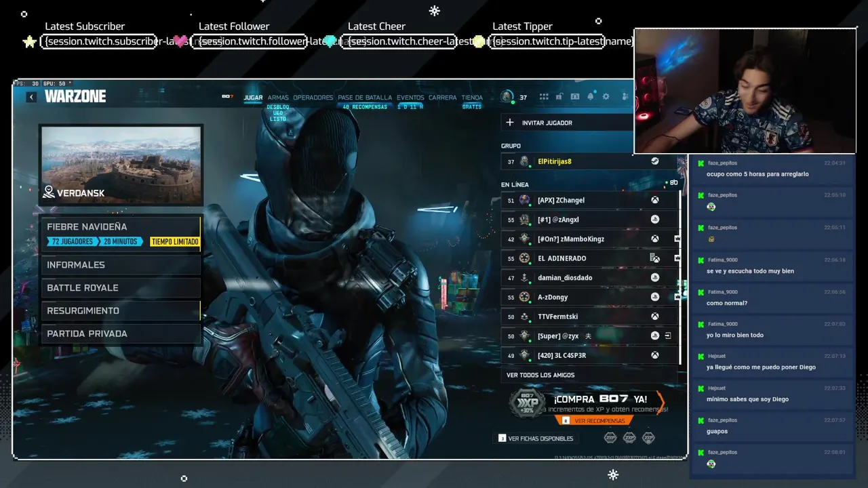Click the Verdansk map thumbnail
The height and width of the screenshot is (488, 868).
click(121, 165)
